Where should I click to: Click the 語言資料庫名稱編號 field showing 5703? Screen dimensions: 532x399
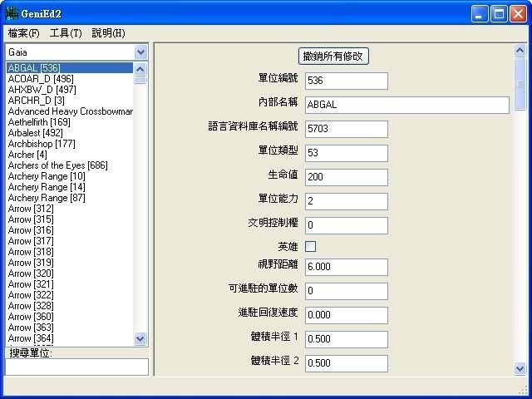347,129
